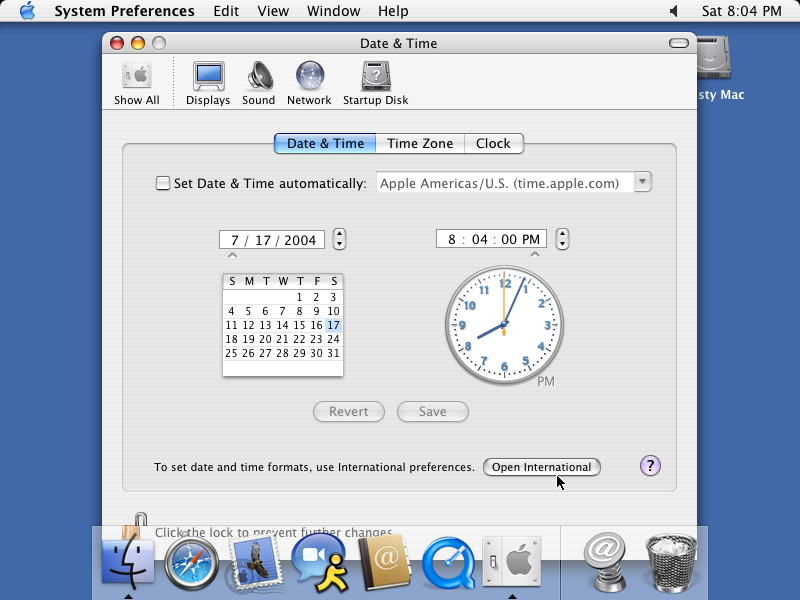The height and width of the screenshot is (600, 800).
Task: Open the Trash in the Dock
Action: (x=671, y=562)
